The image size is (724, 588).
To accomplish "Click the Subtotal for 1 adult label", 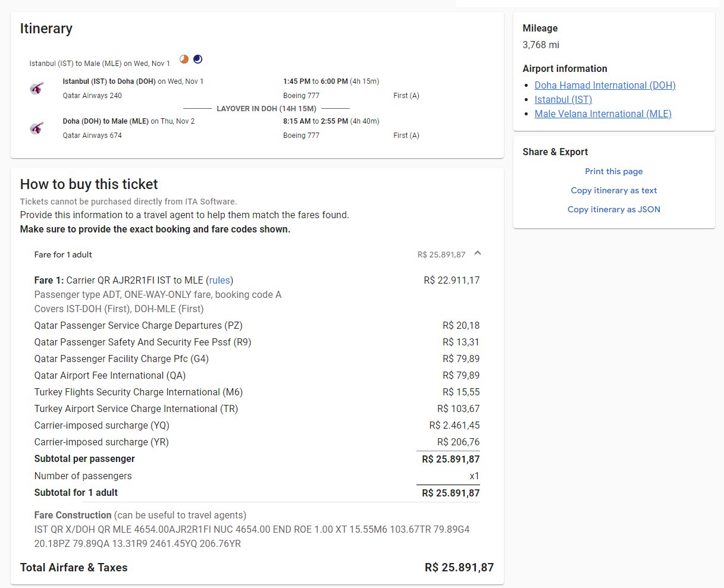I will (x=76, y=492).
